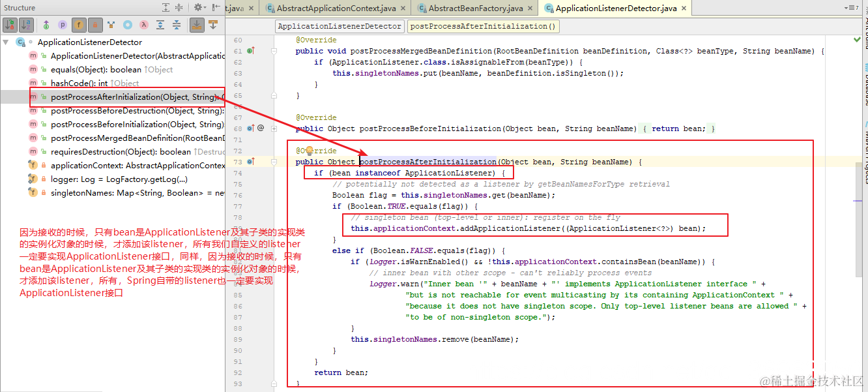Click override gutter icon on line 68
The height and width of the screenshot is (392, 868).
(x=251, y=128)
